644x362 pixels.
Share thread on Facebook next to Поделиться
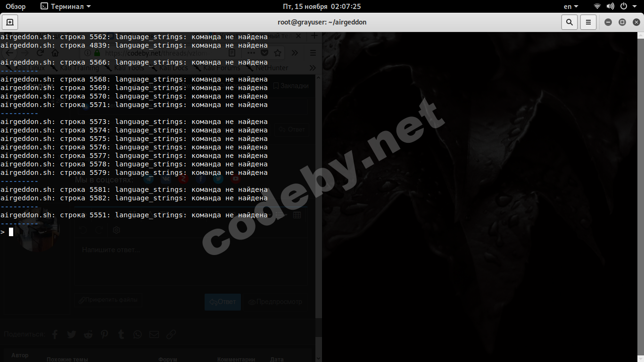click(55, 334)
